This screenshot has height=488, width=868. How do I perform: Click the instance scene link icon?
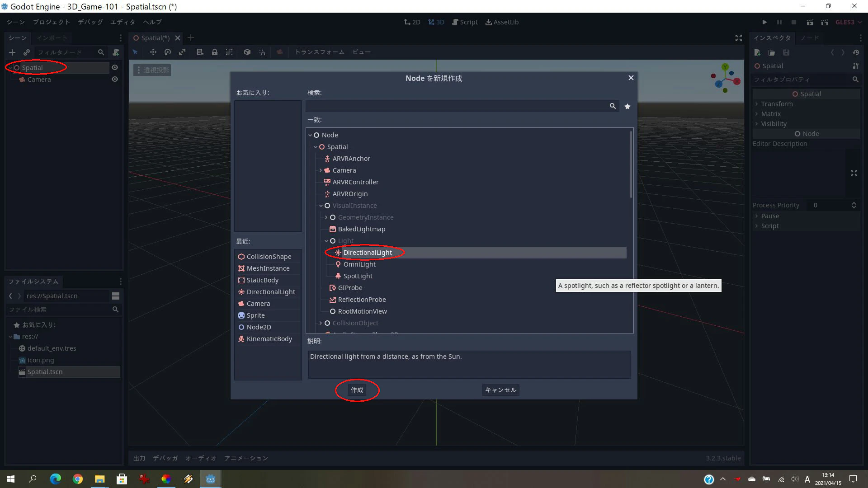pos(27,52)
